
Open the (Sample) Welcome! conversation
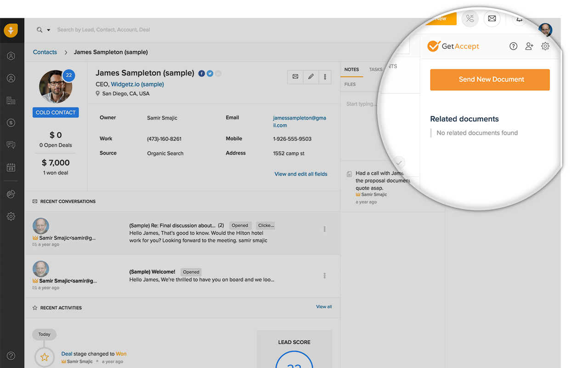[152, 272]
